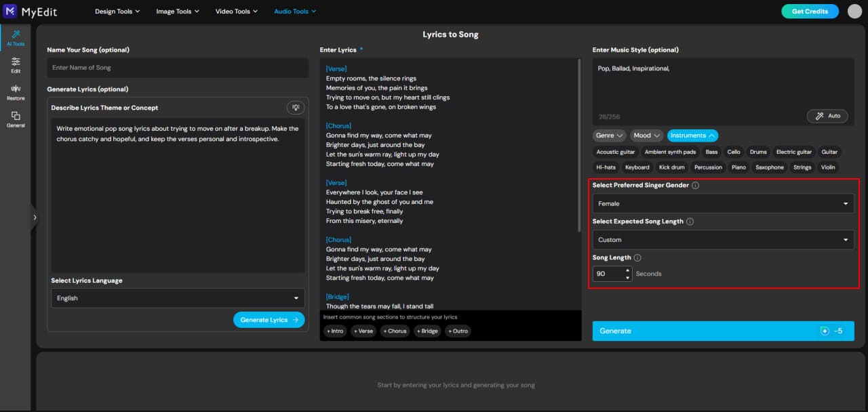Select the AI Tools icon in the sidebar
This screenshot has width=868, height=412.
(15, 37)
